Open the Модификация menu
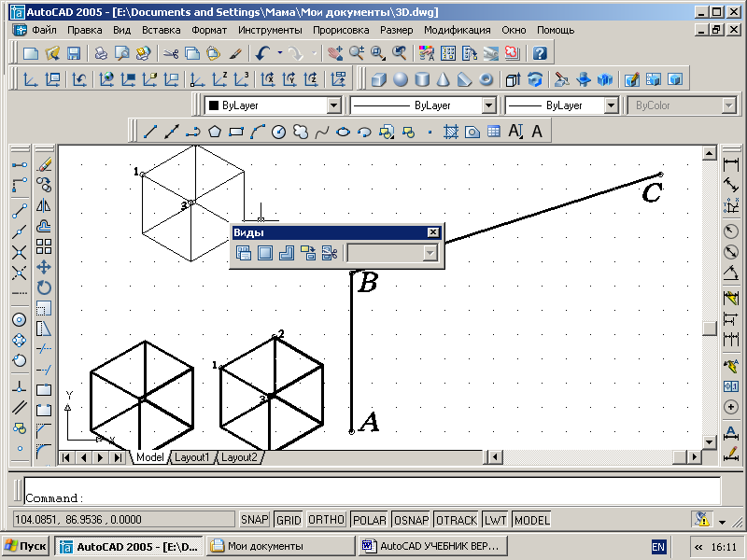Image resolution: width=747 pixels, height=560 pixels. [458, 30]
